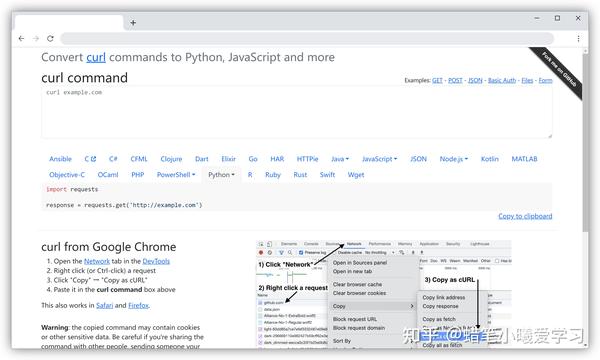600x360 pixels.
Task: Expand the Python language dropdown
Action: point(222,174)
